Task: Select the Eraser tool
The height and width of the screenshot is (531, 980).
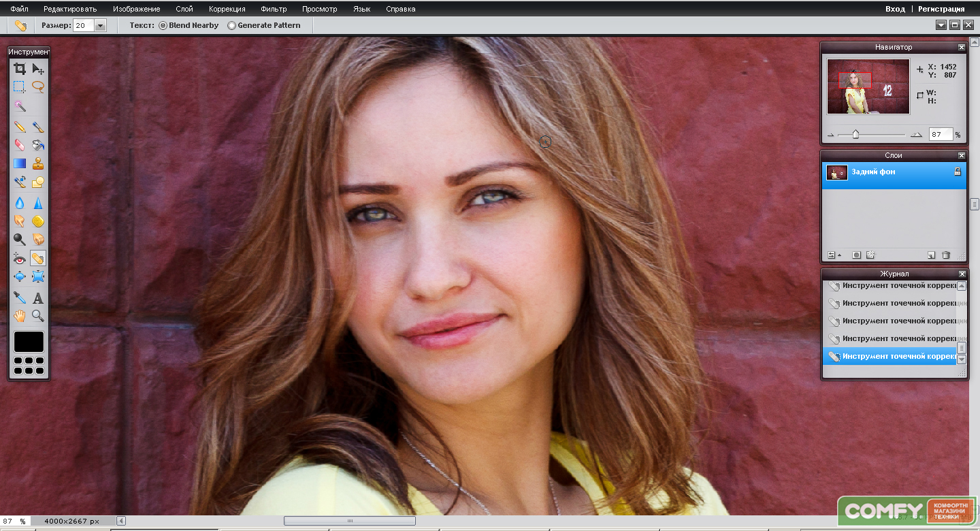Action: [20, 145]
